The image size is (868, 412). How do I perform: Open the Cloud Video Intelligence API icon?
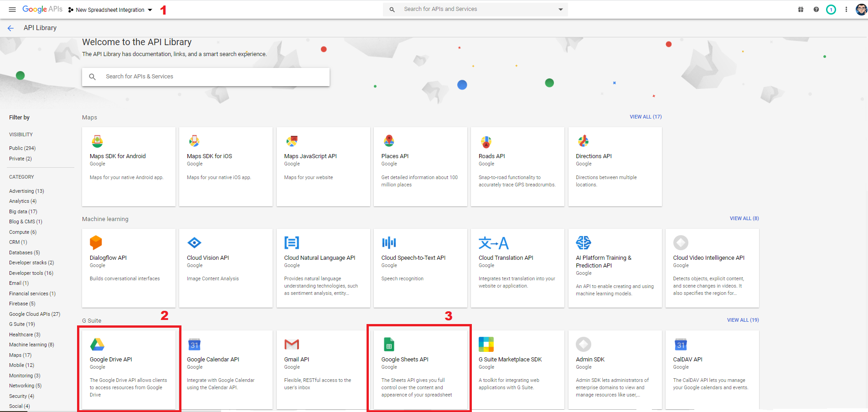tap(681, 242)
